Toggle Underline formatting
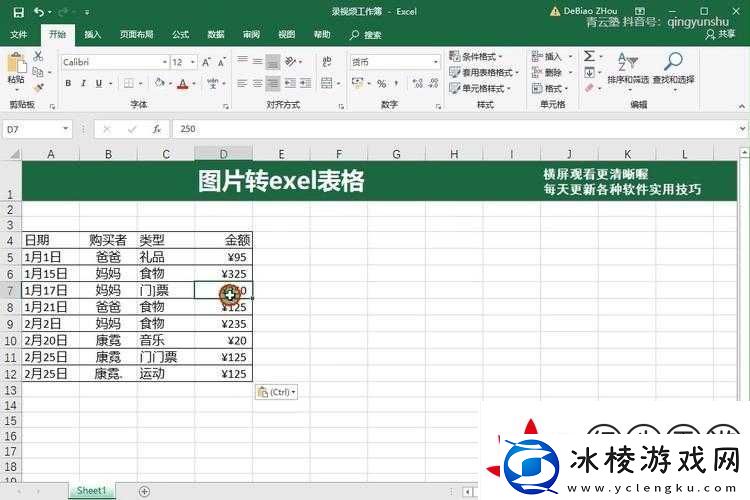750x500 pixels. point(99,83)
